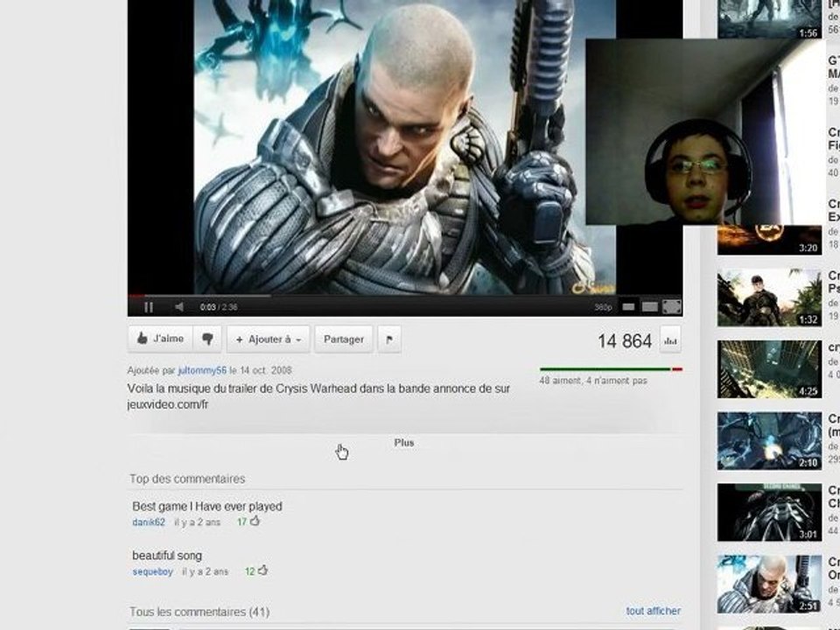
Task: Toggle fullscreen video mode
Action: [672, 307]
